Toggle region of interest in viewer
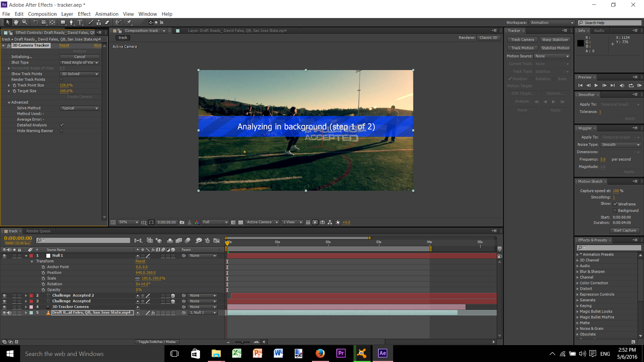 tap(233, 222)
